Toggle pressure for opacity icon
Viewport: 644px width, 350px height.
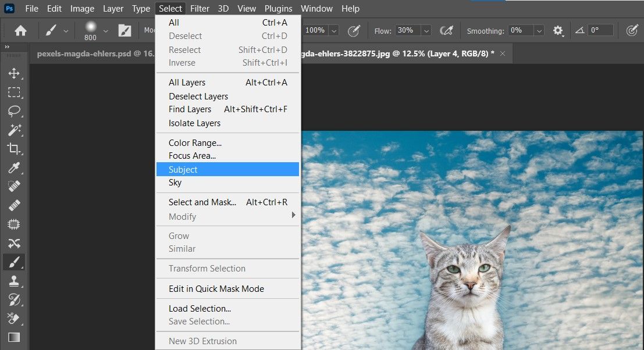[354, 30]
